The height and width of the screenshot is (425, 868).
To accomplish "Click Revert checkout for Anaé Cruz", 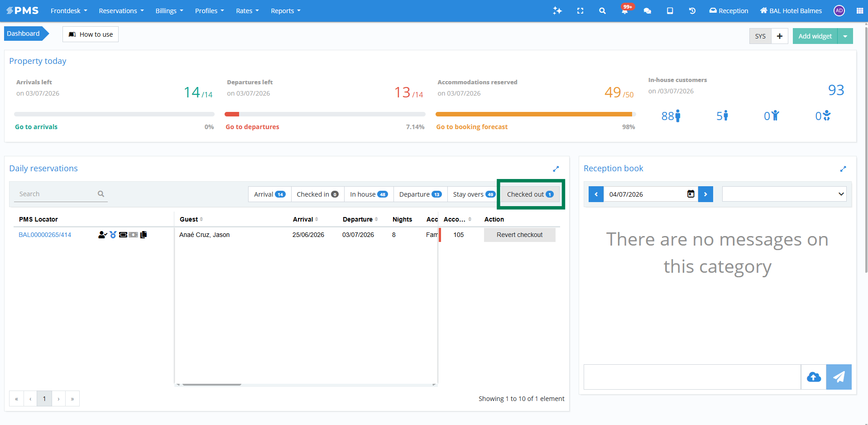I will coord(519,235).
